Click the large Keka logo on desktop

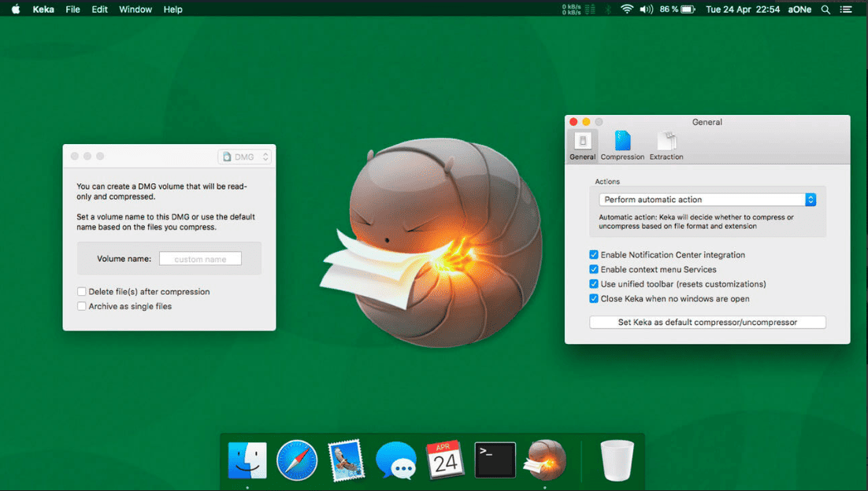pos(432,242)
